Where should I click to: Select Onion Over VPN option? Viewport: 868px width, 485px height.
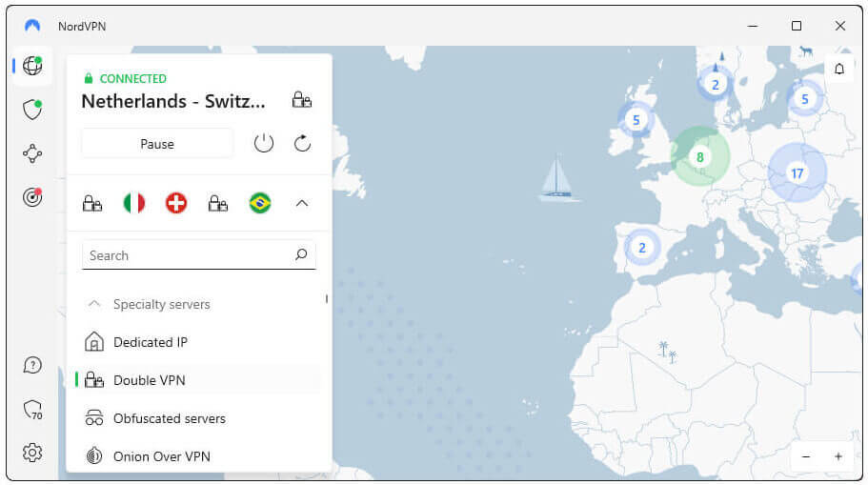pyautogui.click(x=199, y=456)
